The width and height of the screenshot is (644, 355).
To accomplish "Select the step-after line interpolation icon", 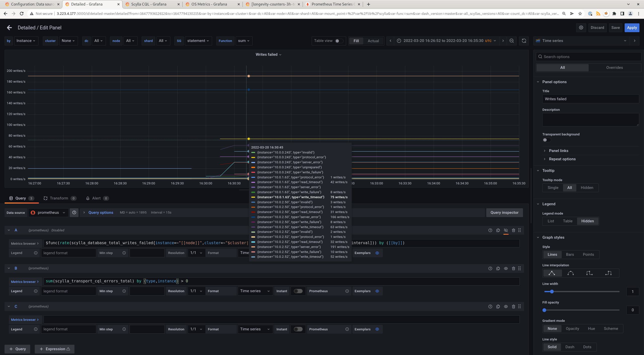I will click(608, 273).
